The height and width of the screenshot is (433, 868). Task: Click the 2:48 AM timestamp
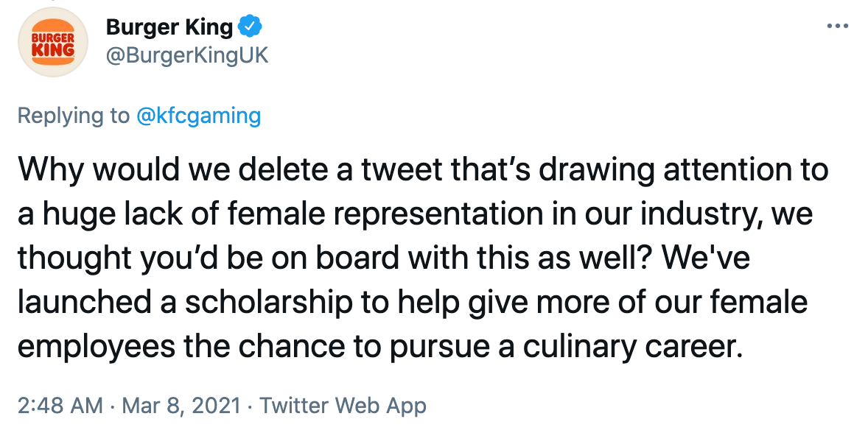59,405
